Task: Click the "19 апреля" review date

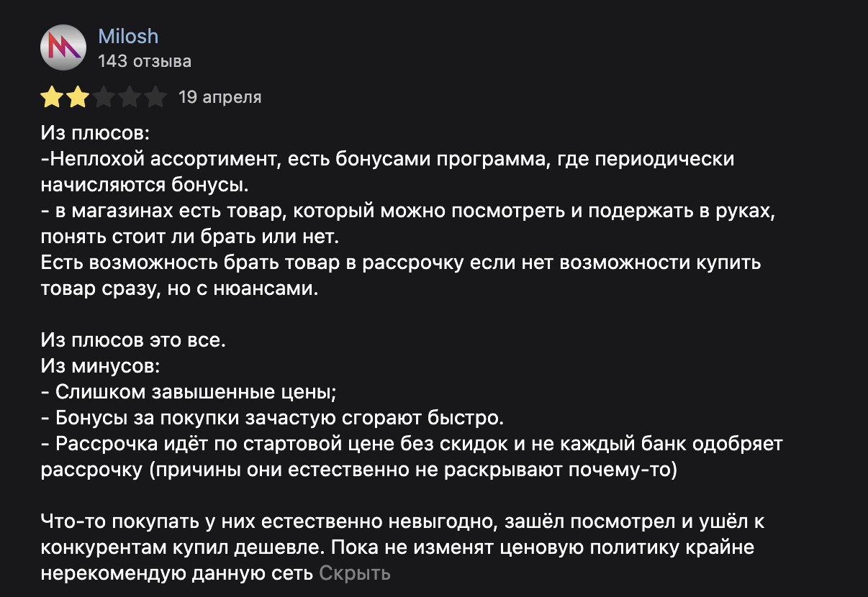Action: point(220,97)
